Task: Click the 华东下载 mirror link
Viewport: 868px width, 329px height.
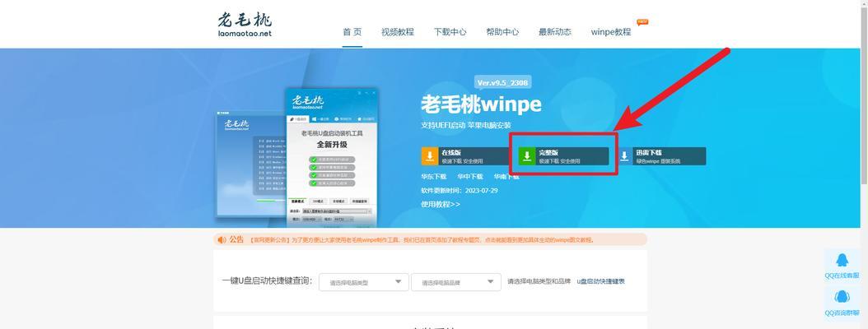Action: coord(433,176)
